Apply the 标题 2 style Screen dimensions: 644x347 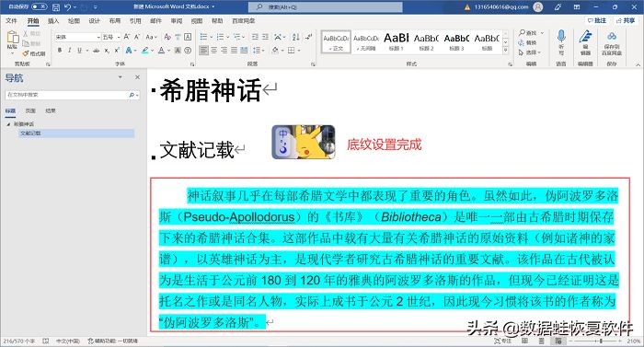(426, 41)
